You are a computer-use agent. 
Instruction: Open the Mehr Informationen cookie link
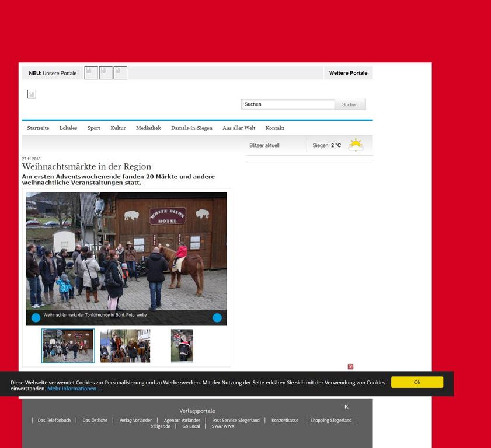(x=75, y=388)
